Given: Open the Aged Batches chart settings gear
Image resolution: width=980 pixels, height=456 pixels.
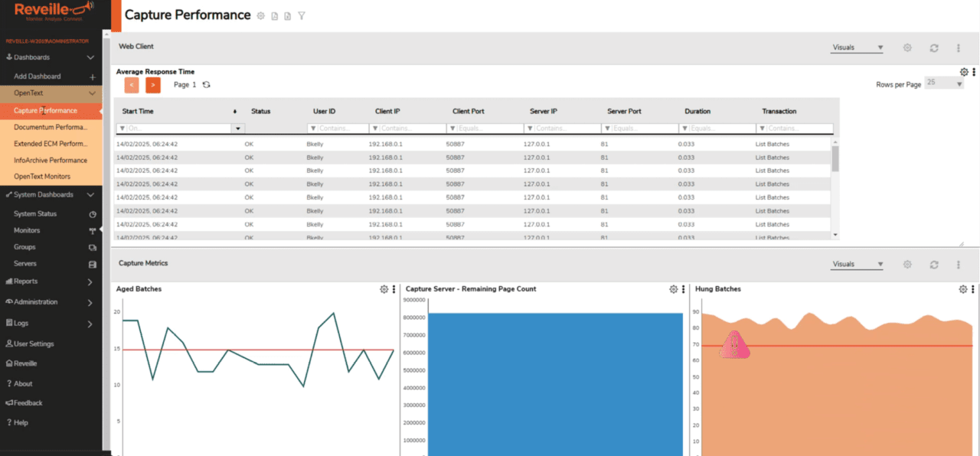Looking at the screenshot, I should coord(384,289).
